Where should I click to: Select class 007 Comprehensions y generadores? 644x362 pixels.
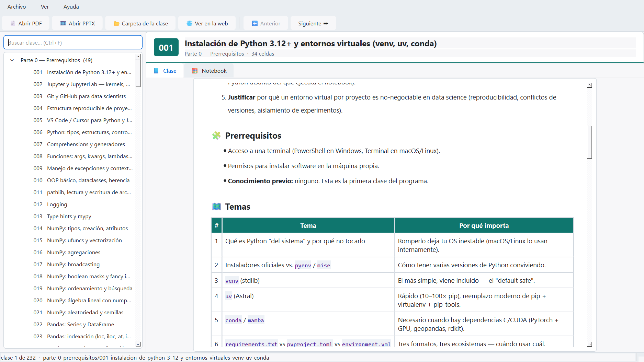coord(82,144)
